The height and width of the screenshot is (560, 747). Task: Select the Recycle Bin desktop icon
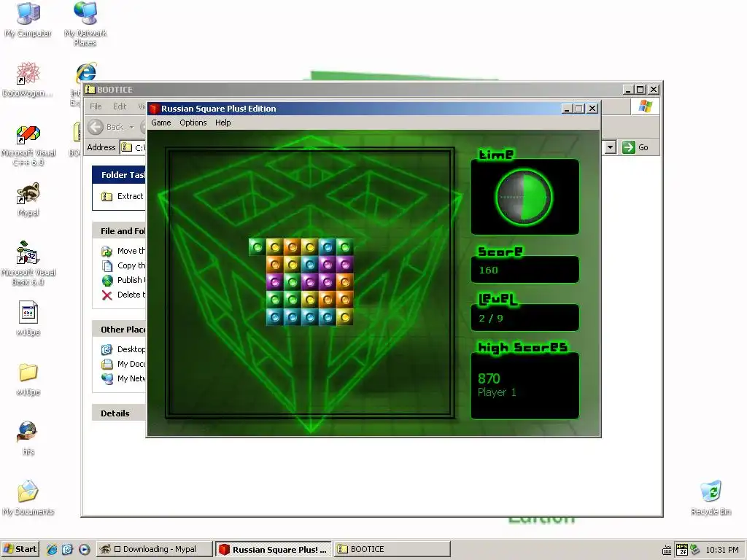pos(711,498)
